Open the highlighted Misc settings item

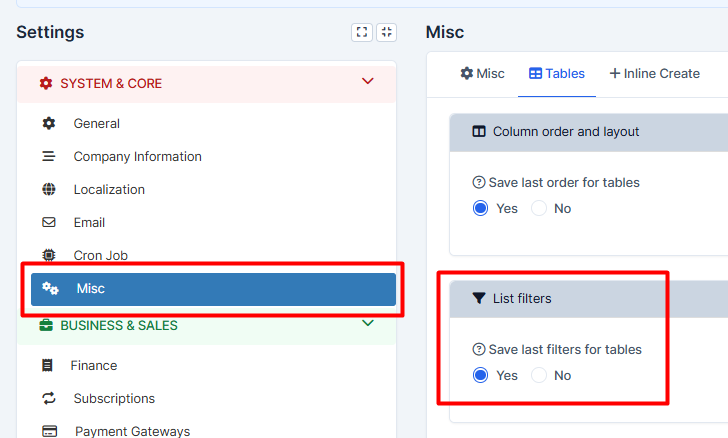[x=213, y=289]
